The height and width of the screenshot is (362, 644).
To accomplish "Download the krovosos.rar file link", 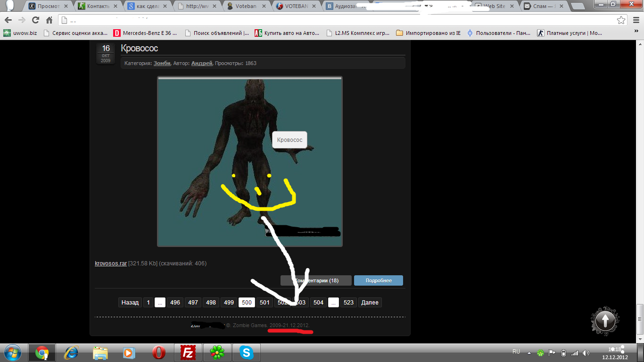I will pos(110,263).
